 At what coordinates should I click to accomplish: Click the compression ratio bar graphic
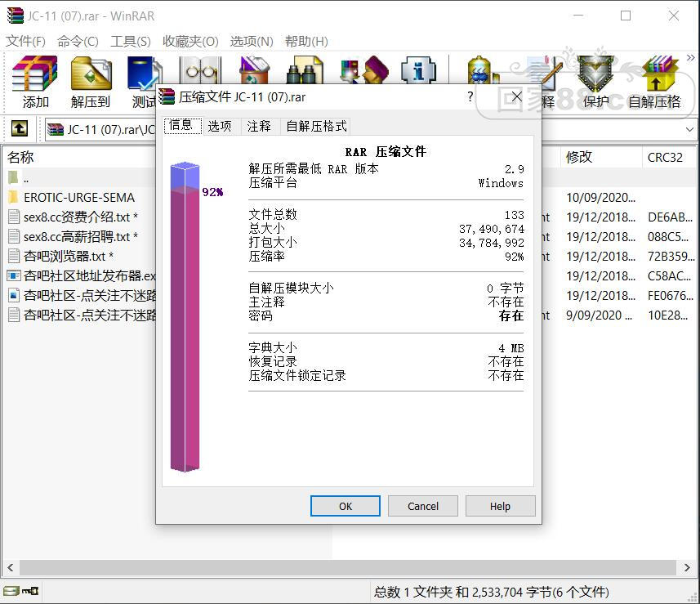click(x=185, y=317)
